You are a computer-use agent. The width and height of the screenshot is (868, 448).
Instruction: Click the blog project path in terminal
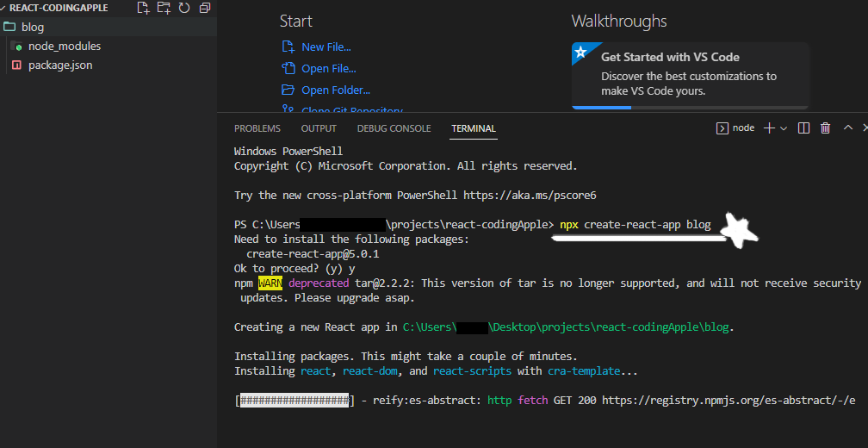coord(566,327)
